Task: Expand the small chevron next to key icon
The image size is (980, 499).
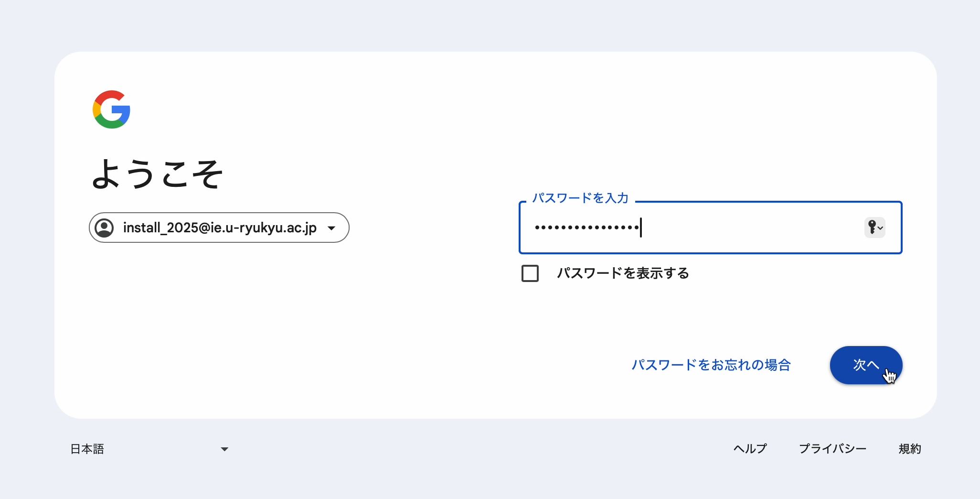Action: click(x=880, y=228)
